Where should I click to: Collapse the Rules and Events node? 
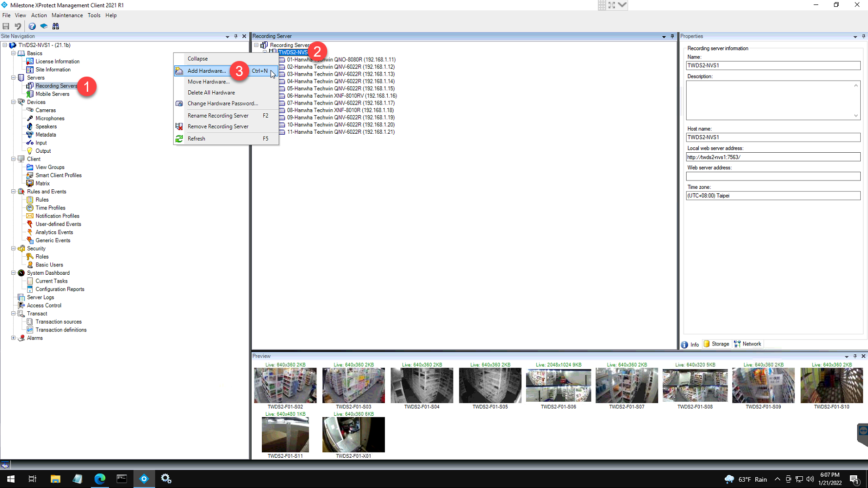pyautogui.click(x=14, y=191)
